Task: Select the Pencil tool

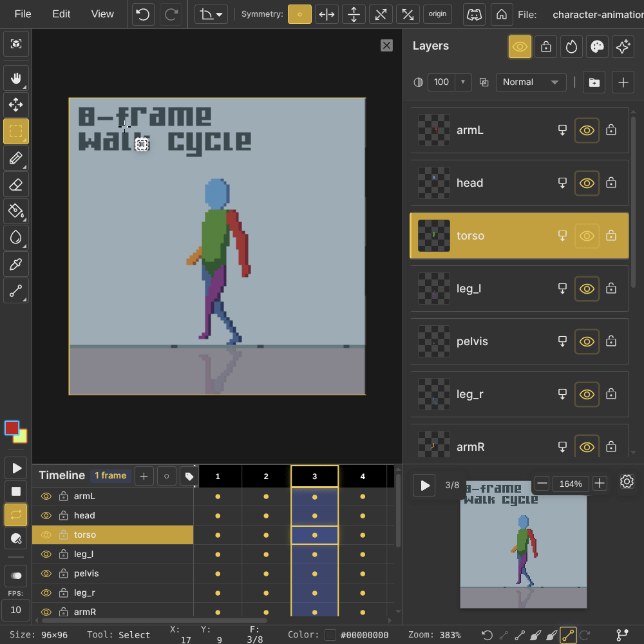Action: (16, 158)
